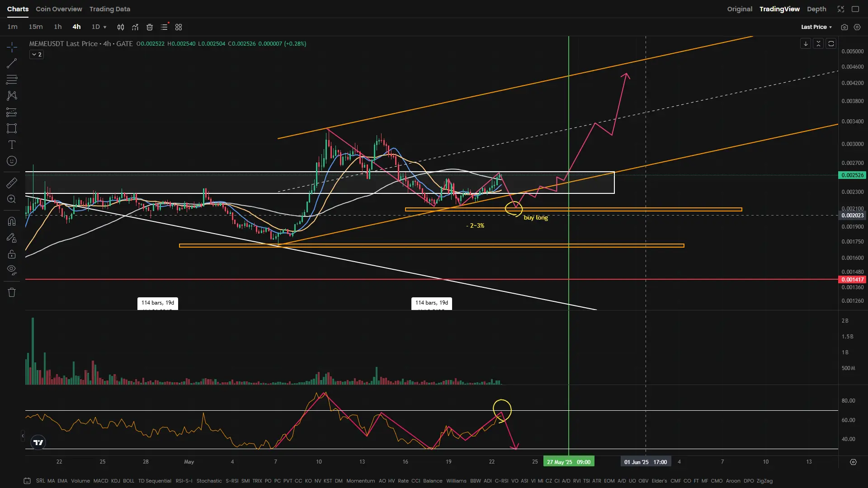Toggle hide all drawings eye icon
868x488 pixels.
[x=12, y=270]
